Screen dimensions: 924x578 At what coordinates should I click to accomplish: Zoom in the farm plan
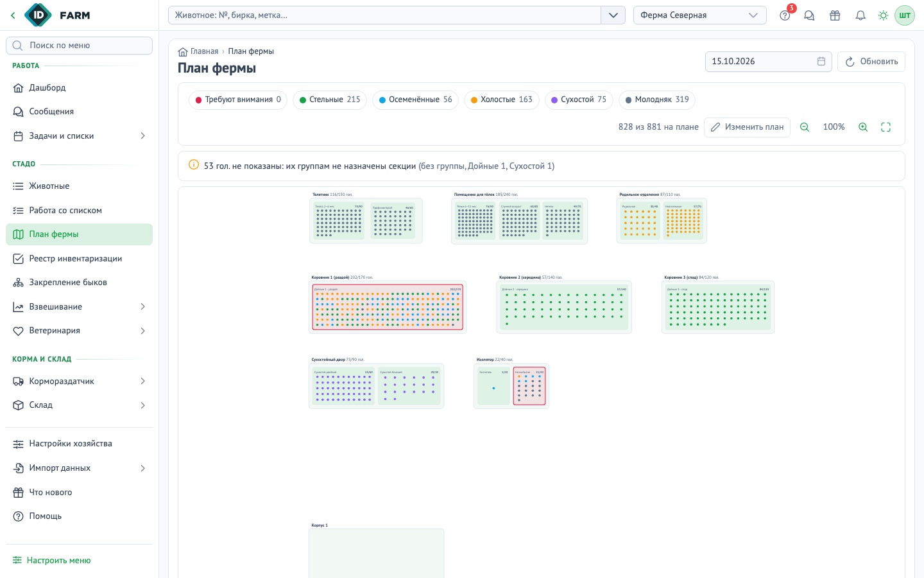[863, 127]
